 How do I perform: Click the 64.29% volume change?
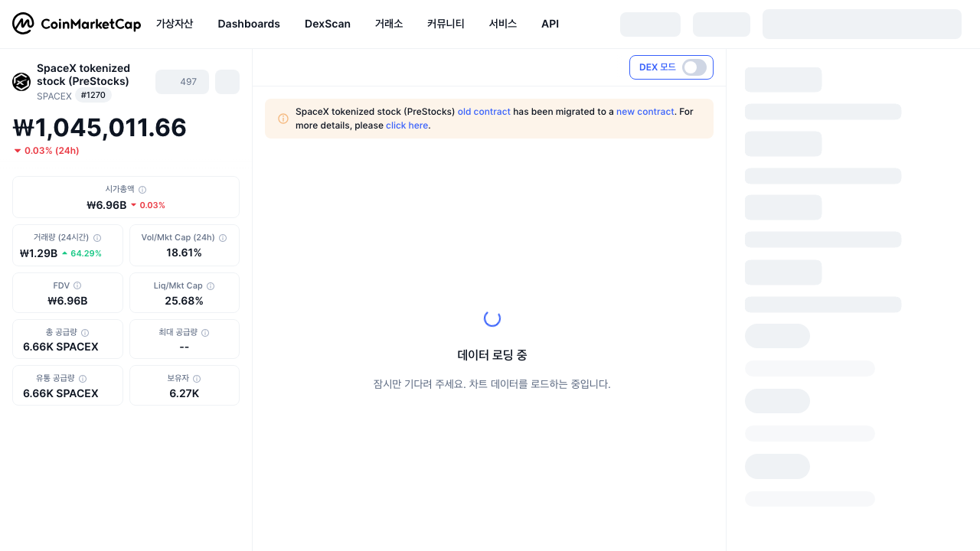tap(81, 253)
